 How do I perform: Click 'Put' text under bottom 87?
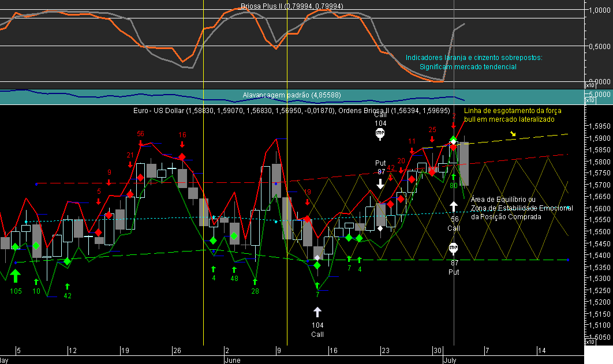[x=454, y=272]
